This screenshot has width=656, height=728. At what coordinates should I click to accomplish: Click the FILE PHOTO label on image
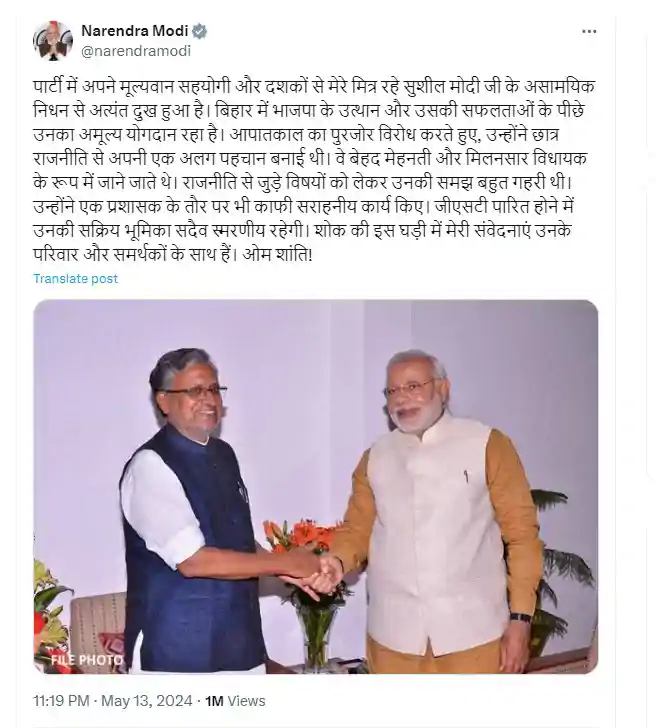coord(87,659)
